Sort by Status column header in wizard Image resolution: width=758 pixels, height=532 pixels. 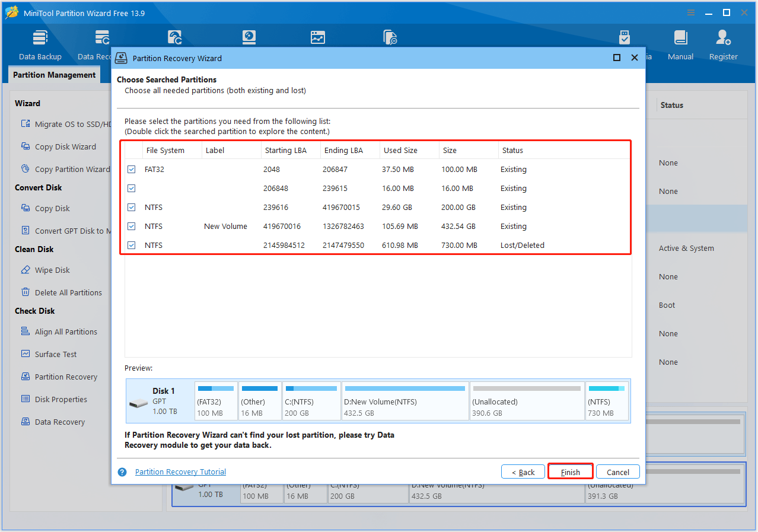565,151
